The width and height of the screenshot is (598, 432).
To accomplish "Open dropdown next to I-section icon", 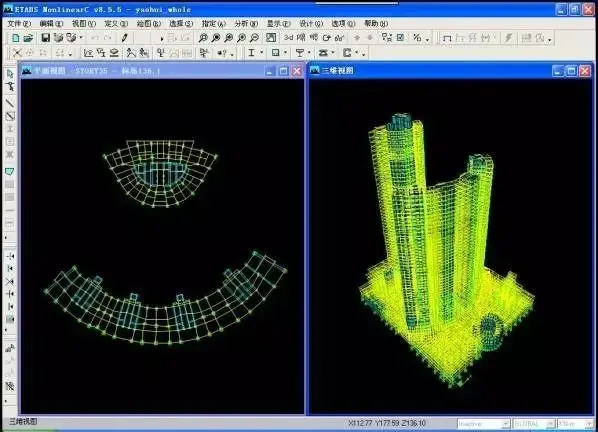I will point(262,53).
